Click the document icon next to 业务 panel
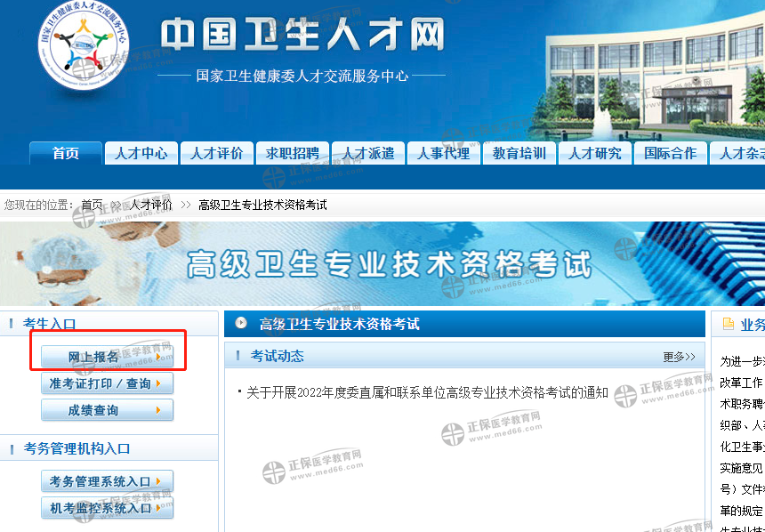This screenshot has width=765, height=532. click(729, 324)
